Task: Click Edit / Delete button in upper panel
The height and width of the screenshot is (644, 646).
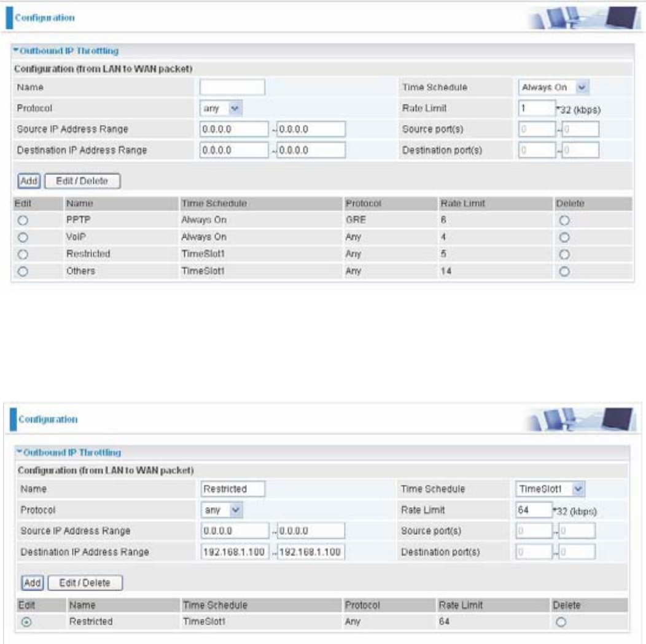Action: pos(82,180)
